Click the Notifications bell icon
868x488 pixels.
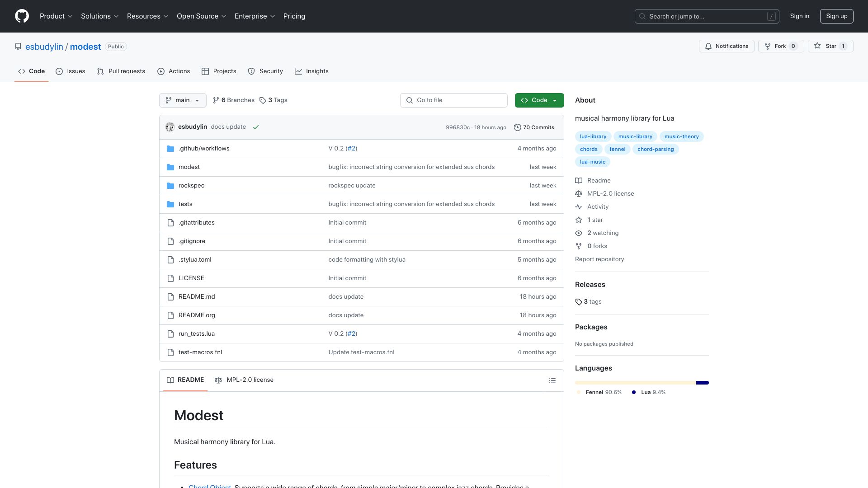pyautogui.click(x=708, y=46)
